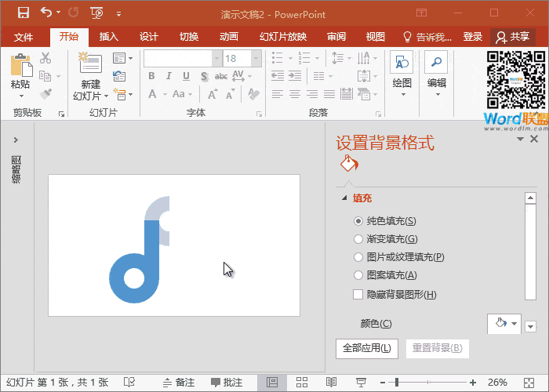
Task: Click the Increase indent level icon
Action: click(x=295, y=76)
